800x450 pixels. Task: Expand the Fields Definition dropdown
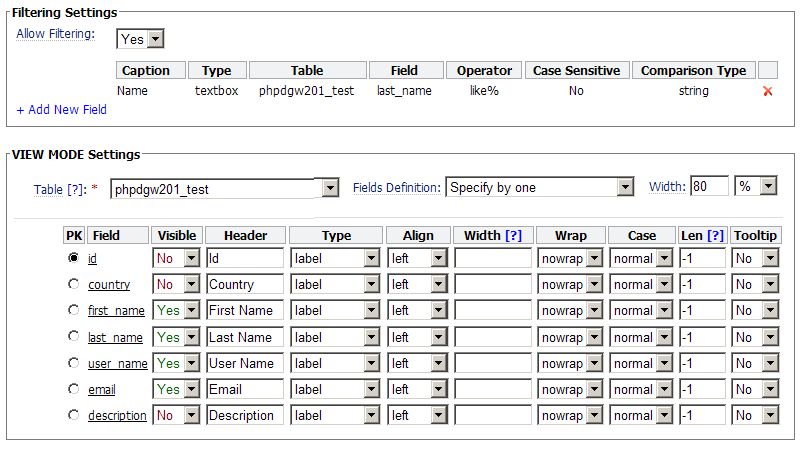[x=540, y=187]
